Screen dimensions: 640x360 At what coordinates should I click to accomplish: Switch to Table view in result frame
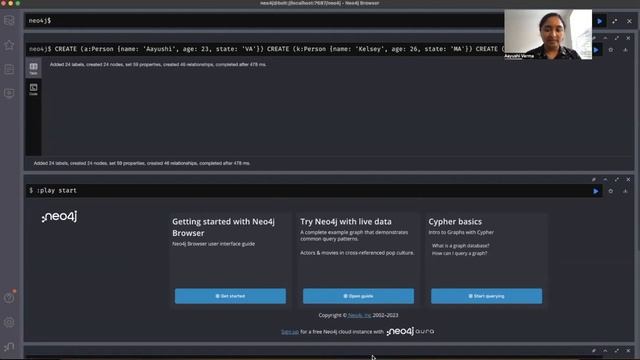pos(33,68)
